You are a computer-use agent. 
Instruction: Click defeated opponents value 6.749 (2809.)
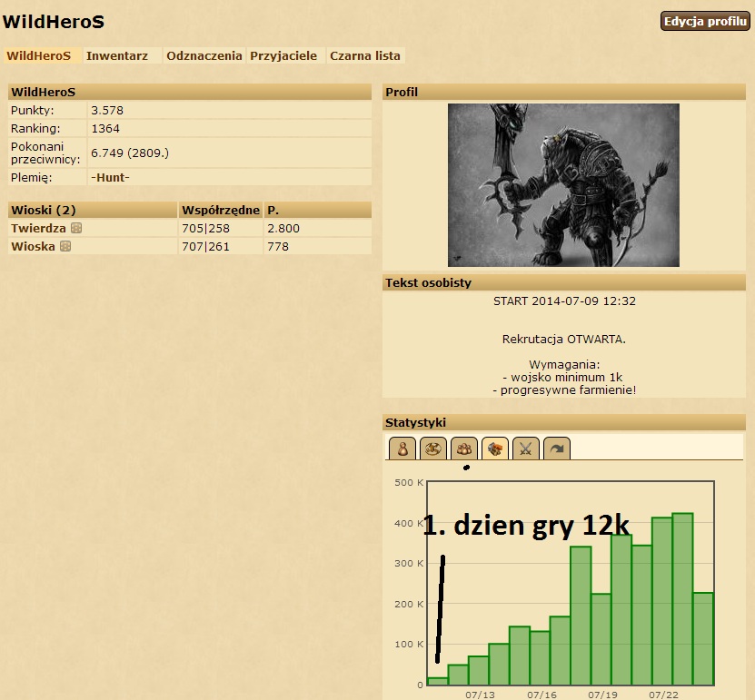[x=130, y=153]
